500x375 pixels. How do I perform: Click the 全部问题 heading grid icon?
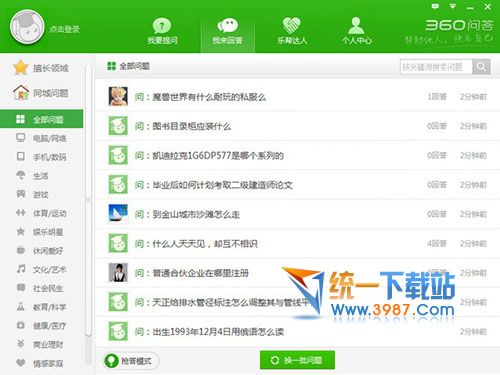click(111, 66)
